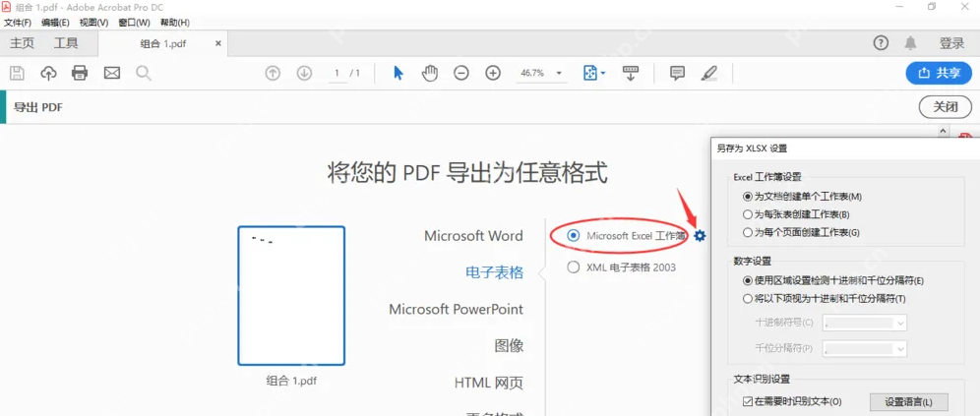Screen dimensions: 980x416
Task: Click the 设置语言 button
Action: click(909, 401)
